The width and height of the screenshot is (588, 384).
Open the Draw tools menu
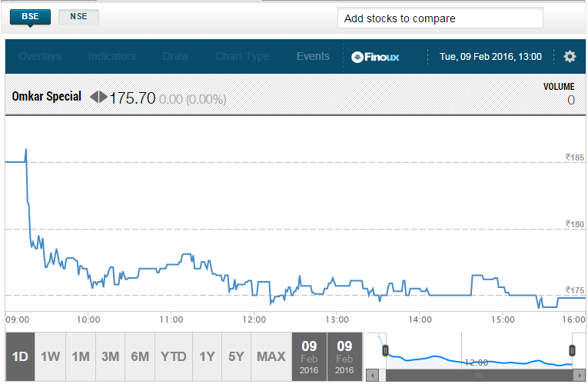coord(175,56)
